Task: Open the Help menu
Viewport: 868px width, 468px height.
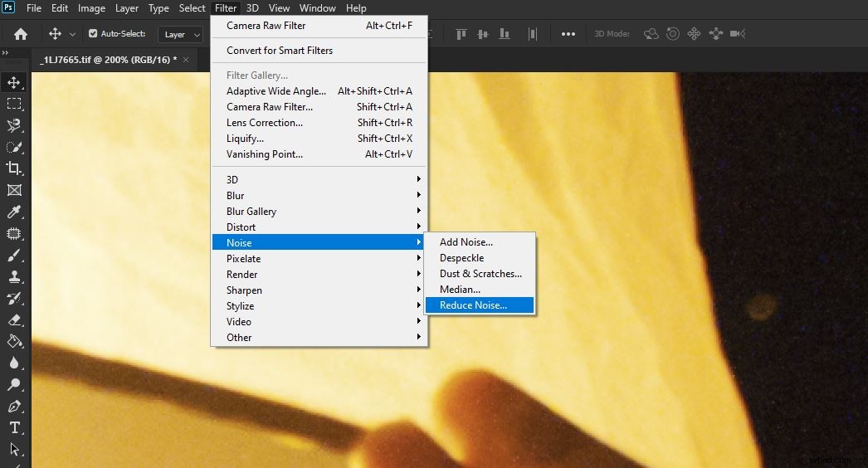Action: click(x=356, y=8)
